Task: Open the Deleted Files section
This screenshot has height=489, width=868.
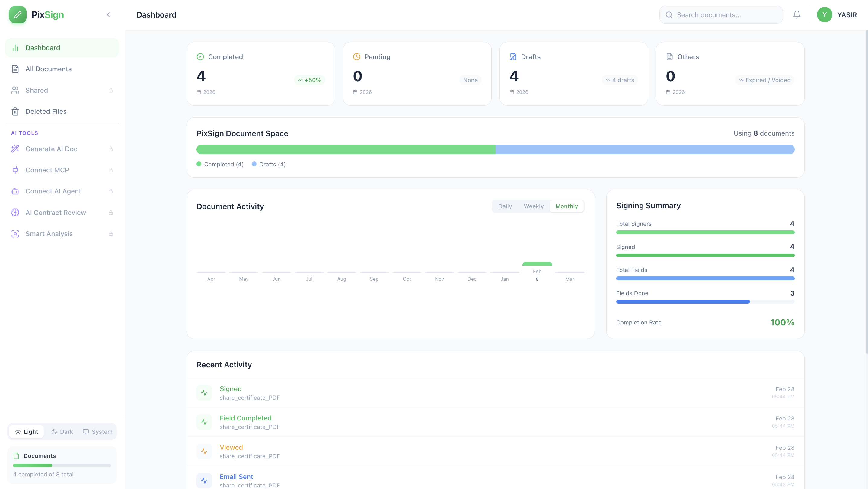Action: pos(46,111)
